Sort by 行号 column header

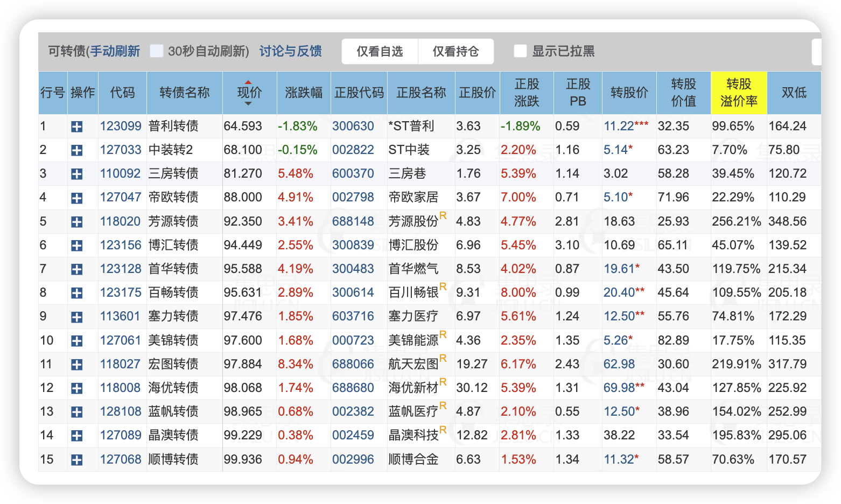[x=53, y=93]
